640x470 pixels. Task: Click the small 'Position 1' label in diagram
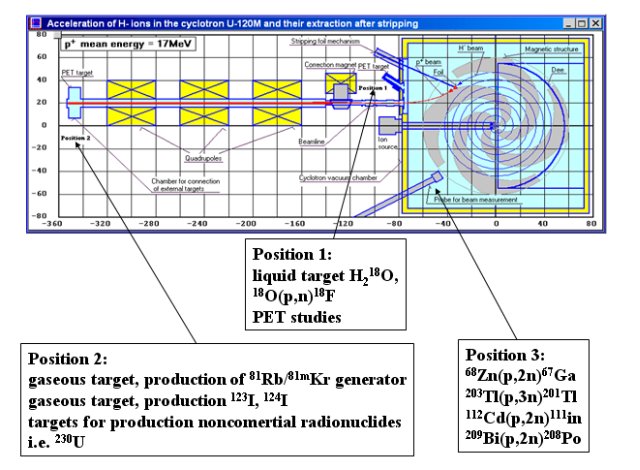[x=373, y=88]
